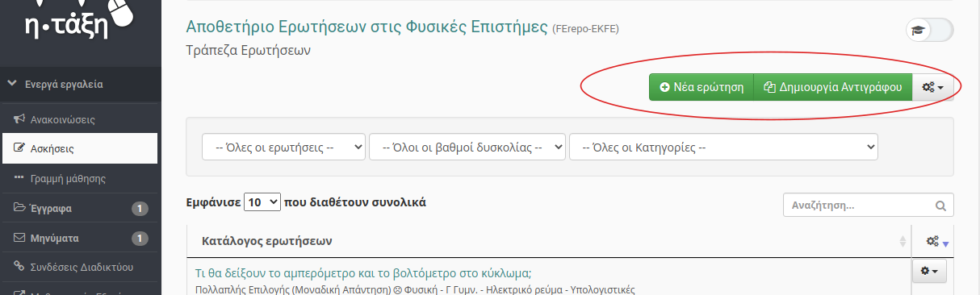Open the question link about αμπερόμετρο και βολτόμετρο
The image size is (980, 295).
click(x=363, y=272)
